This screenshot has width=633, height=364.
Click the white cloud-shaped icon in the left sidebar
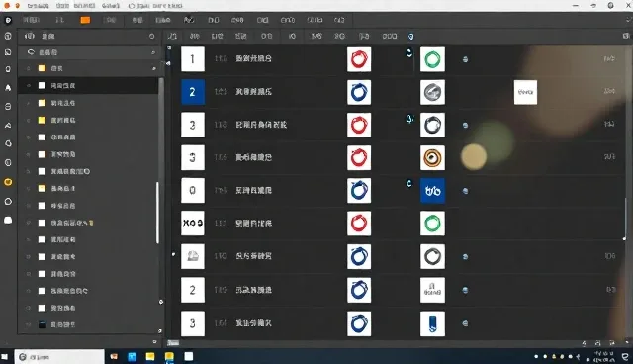pos(8,220)
